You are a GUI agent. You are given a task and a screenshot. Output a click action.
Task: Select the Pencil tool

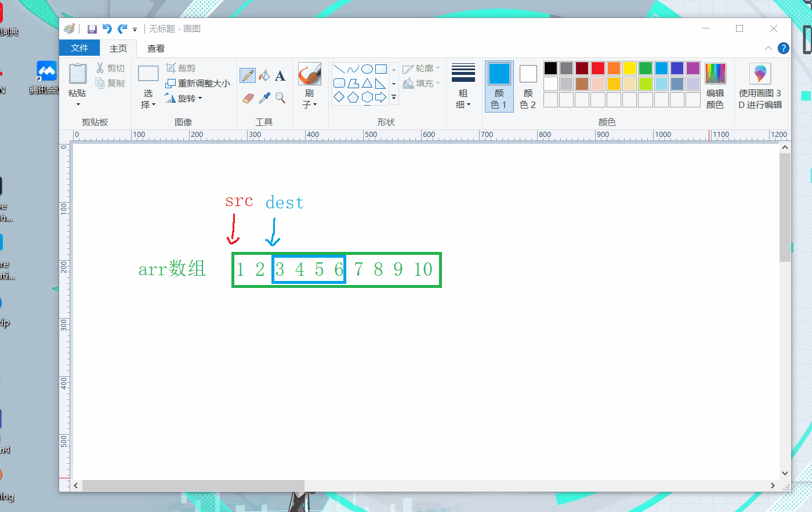pyautogui.click(x=248, y=75)
